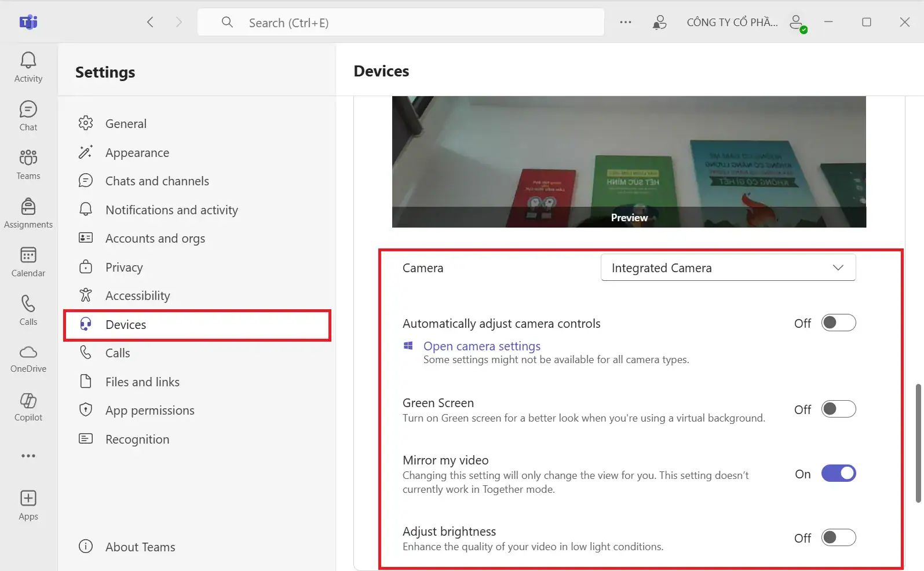This screenshot has height=571, width=924.
Task: Select Privacy in settings menu
Action: [124, 268]
